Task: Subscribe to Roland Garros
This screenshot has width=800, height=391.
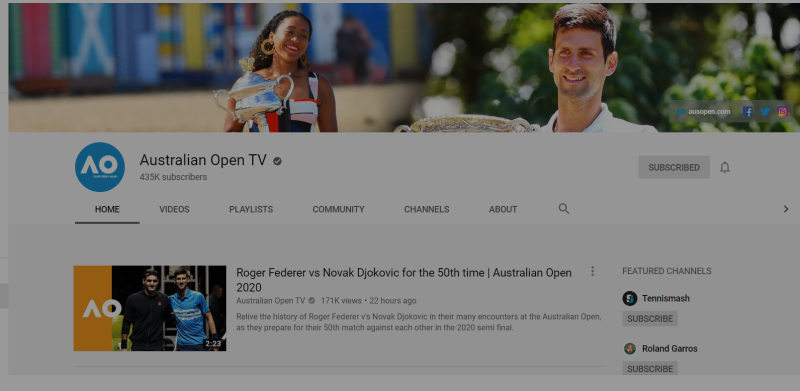Action: (650, 368)
